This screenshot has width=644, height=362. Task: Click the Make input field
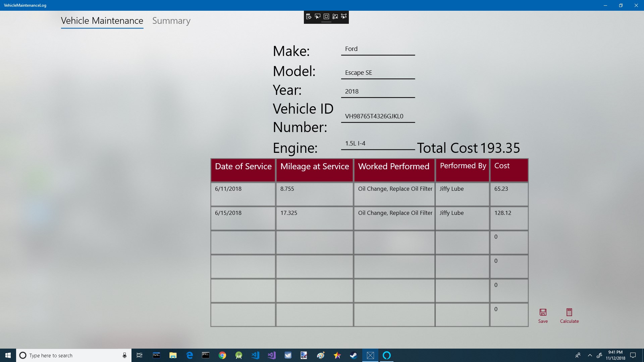coord(378,49)
